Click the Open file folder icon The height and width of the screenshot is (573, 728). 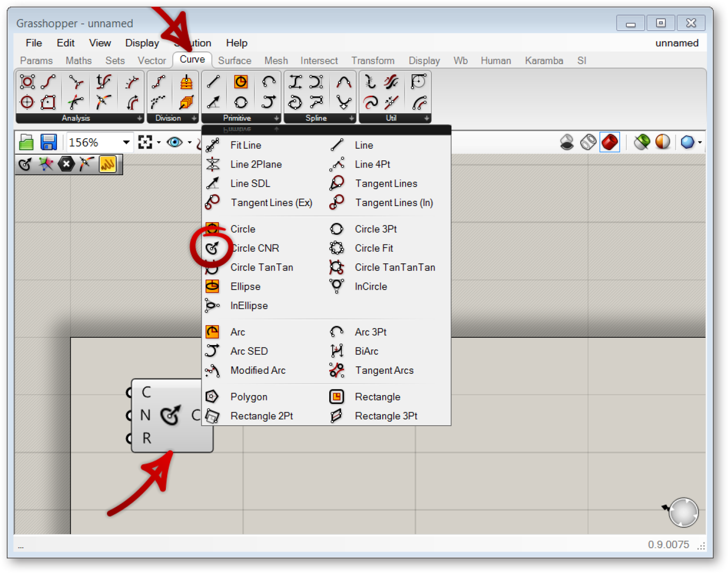click(27, 142)
